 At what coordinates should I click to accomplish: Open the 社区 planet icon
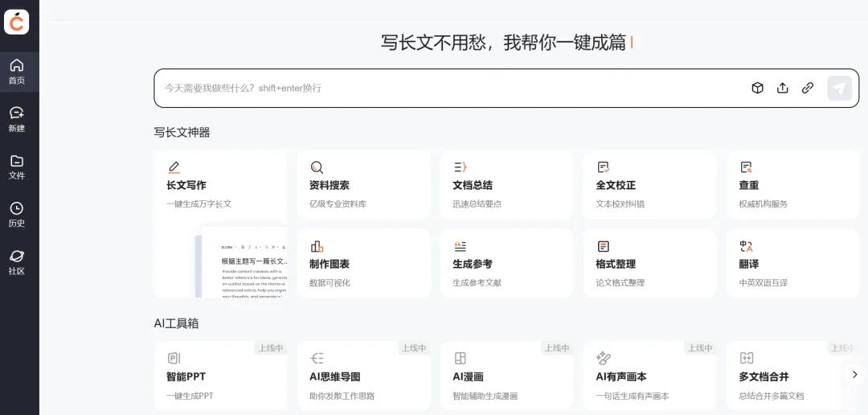pos(17,262)
